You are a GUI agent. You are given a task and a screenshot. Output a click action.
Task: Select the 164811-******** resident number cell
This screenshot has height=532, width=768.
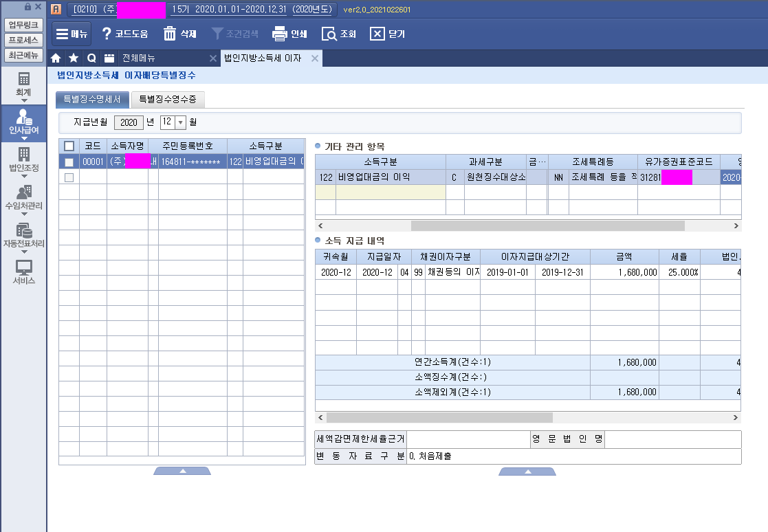193,162
